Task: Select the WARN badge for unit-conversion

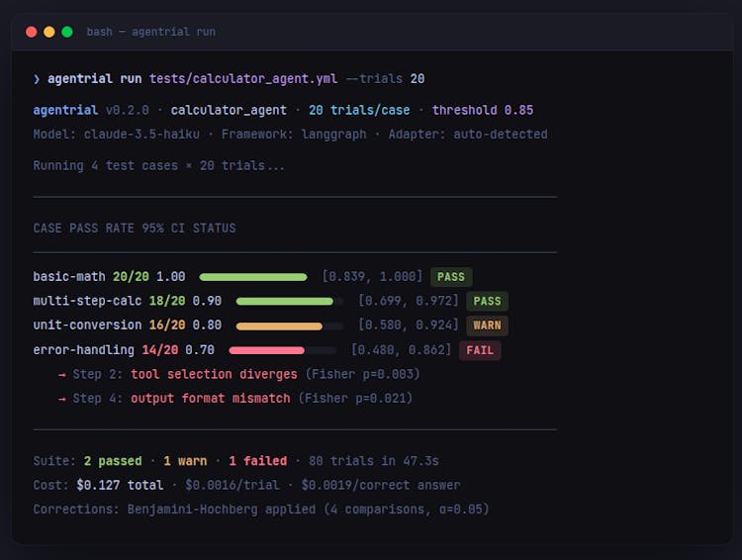Action: [x=487, y=326]
